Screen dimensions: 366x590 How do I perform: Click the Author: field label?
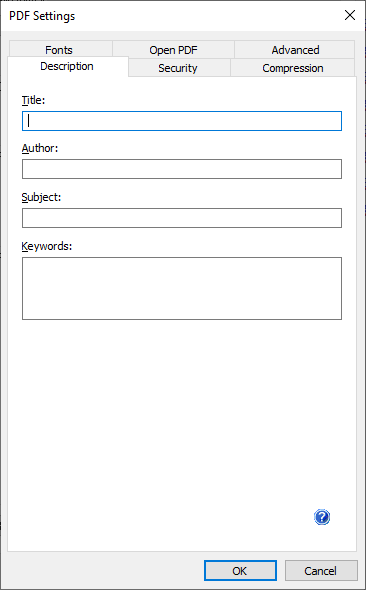click(x=40, y=148)
